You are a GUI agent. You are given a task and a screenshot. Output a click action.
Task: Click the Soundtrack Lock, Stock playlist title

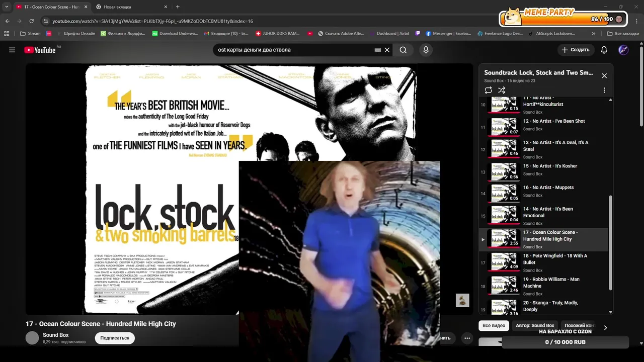click(x=538, y=72)
